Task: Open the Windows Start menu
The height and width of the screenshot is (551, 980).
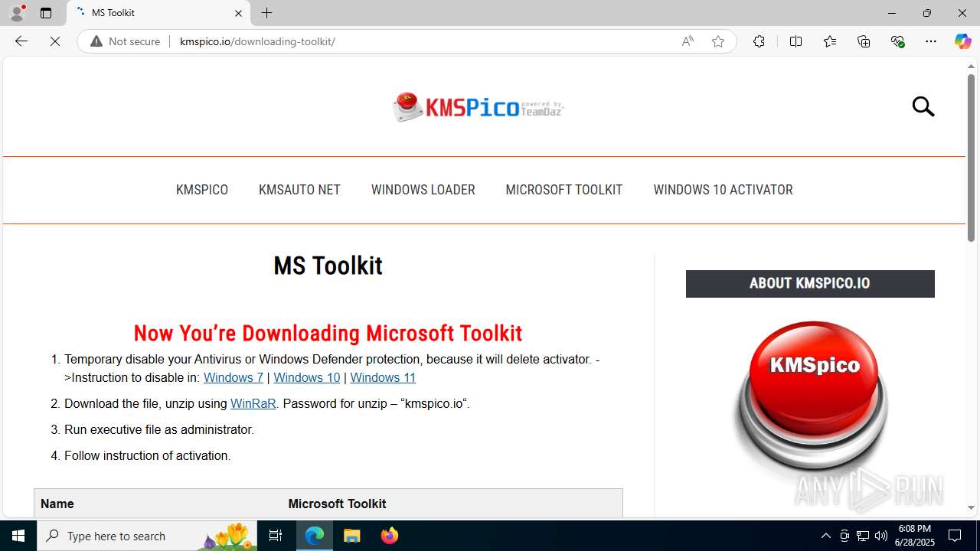Action: point(18,536)
